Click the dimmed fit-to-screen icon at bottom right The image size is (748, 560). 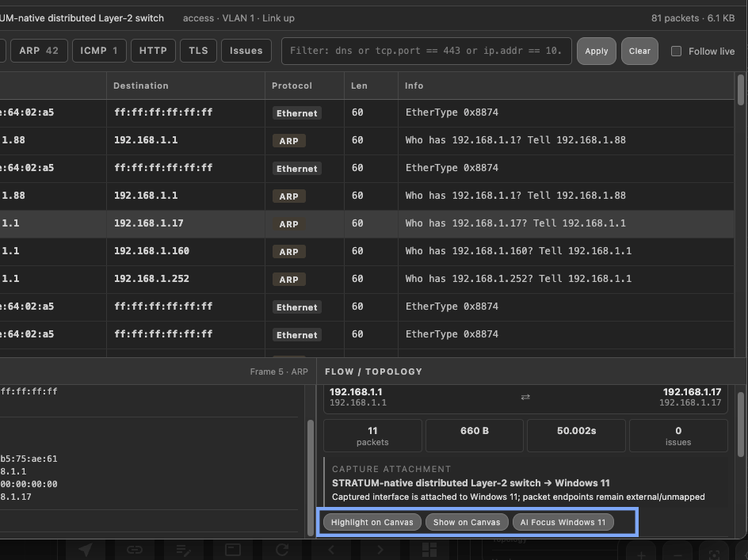[714, 554]
